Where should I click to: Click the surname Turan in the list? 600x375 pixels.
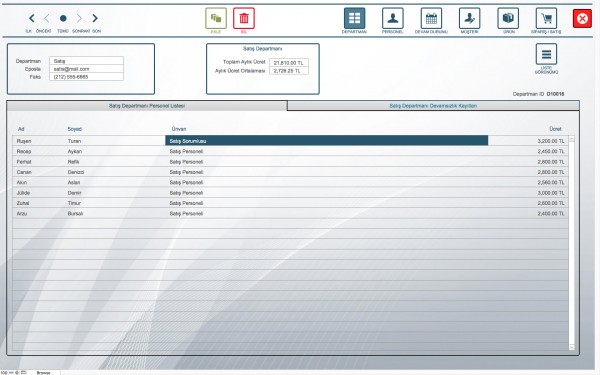pos(74,141)
